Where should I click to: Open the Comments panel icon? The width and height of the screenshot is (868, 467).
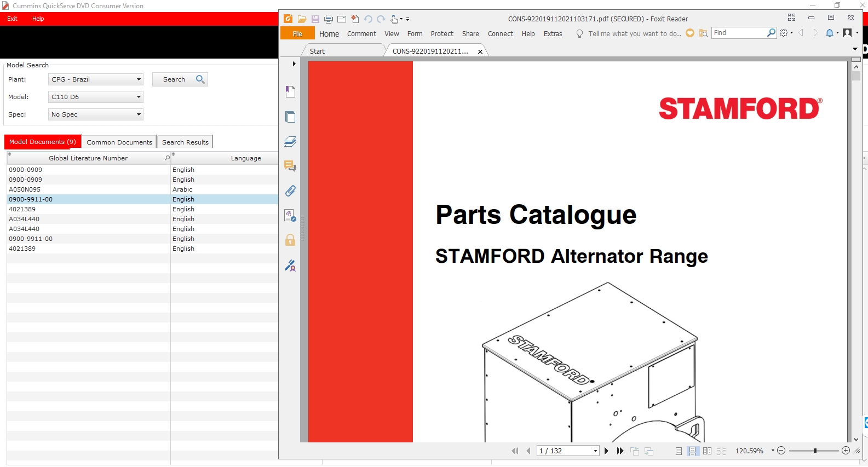pyautogui.click(x=290, y=166)
